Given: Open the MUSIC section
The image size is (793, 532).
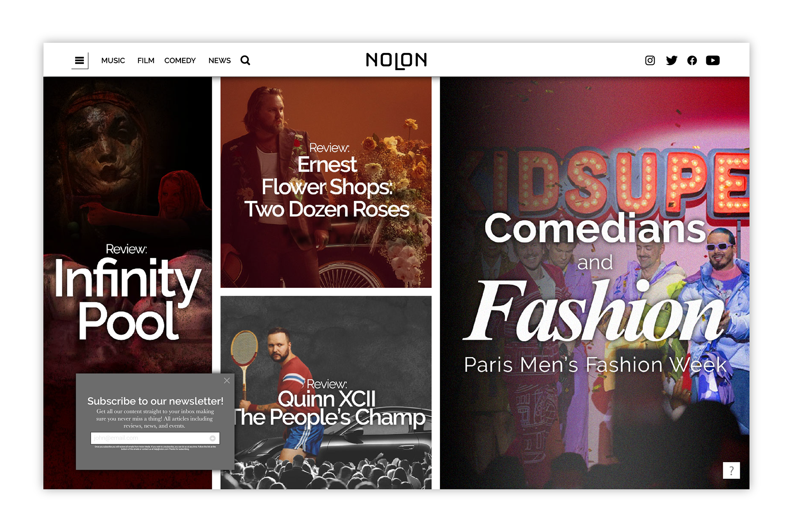Looking at the screenshot, I should click(113, 61).
